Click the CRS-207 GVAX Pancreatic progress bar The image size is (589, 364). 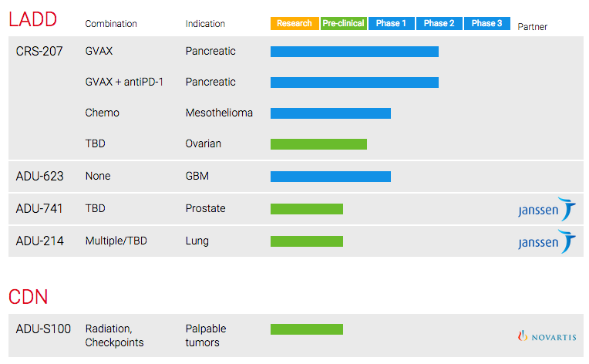354,52
